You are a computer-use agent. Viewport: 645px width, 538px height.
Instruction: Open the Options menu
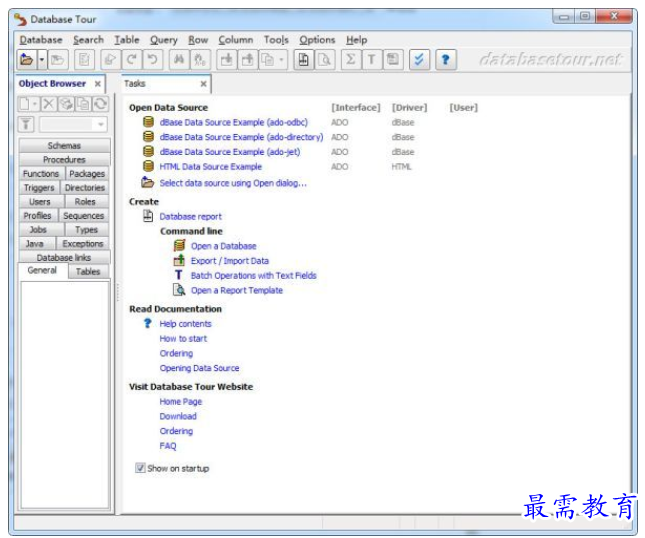(x=317, y=40)
